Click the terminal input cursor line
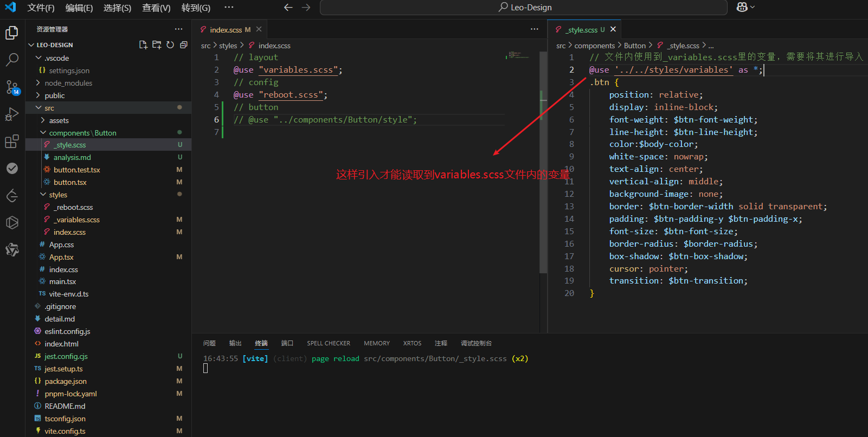 tap(205, 369)
